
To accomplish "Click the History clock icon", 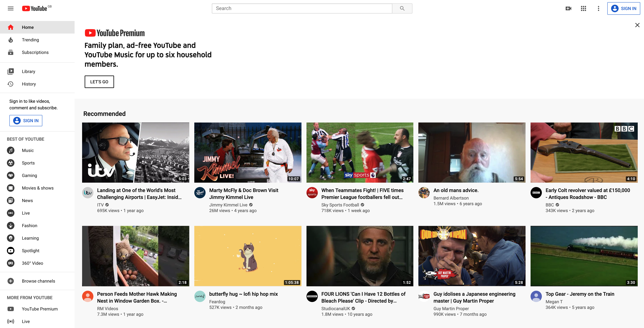I will [x=10, y=84].
